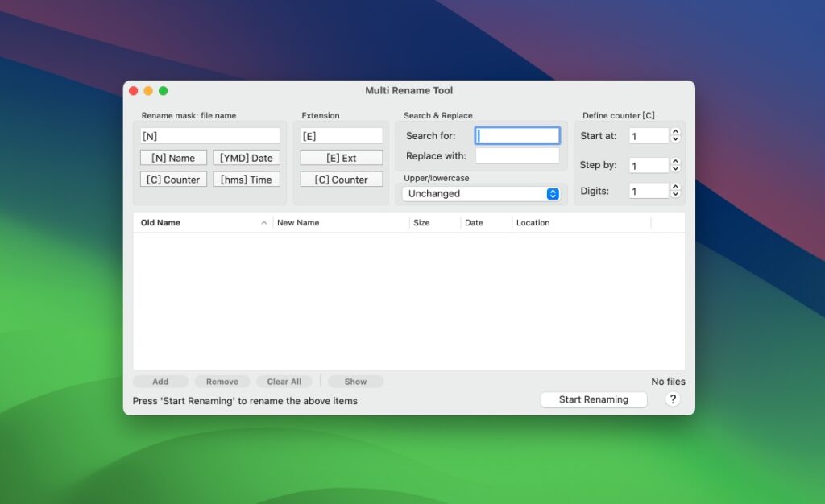
Task: Decrement Step by using the down stepper arrow
Action: (675, 168)
